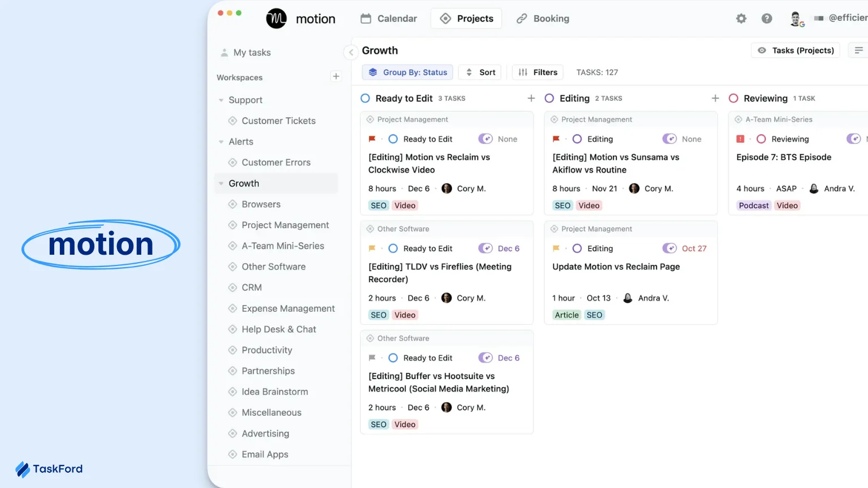Add task to Ready to Edit column
Viewport: 868px width, 488px height.
(531, 98)
